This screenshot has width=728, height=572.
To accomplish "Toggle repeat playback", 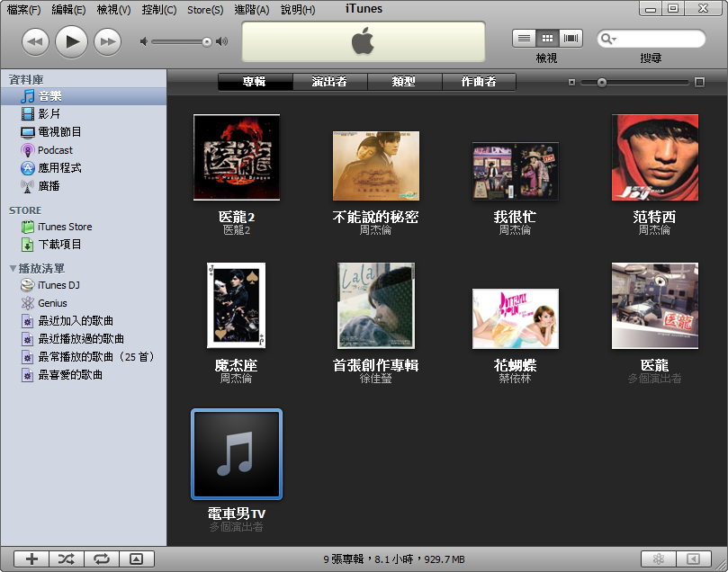I will pos(102,559).
